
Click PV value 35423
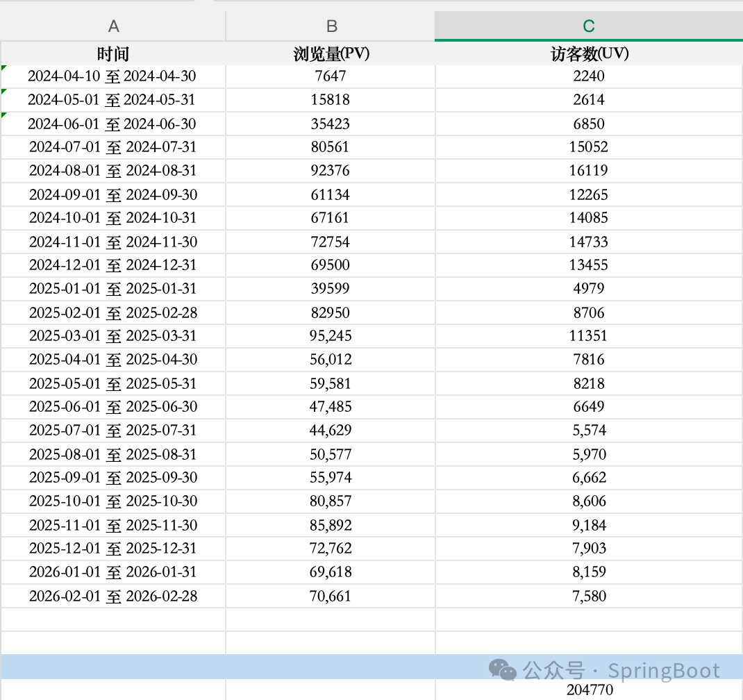(331, 124)
